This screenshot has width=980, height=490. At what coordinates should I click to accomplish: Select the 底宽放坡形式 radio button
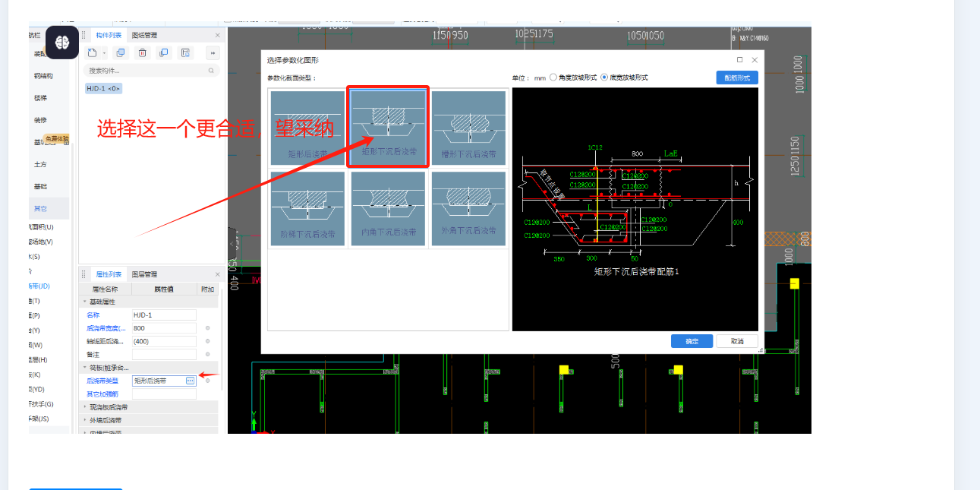pyautogui.click(x=604, y=77)
